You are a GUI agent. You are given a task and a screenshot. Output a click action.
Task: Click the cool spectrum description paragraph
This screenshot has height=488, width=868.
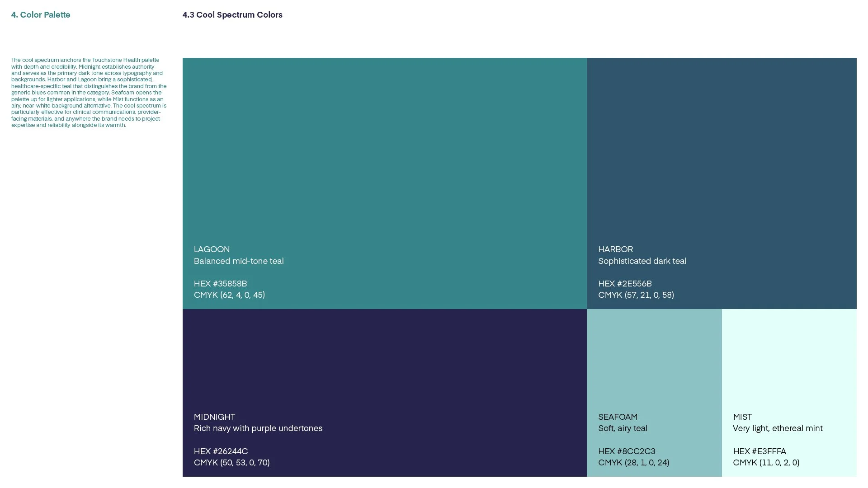pyautogui.click(x=89, y=93)
